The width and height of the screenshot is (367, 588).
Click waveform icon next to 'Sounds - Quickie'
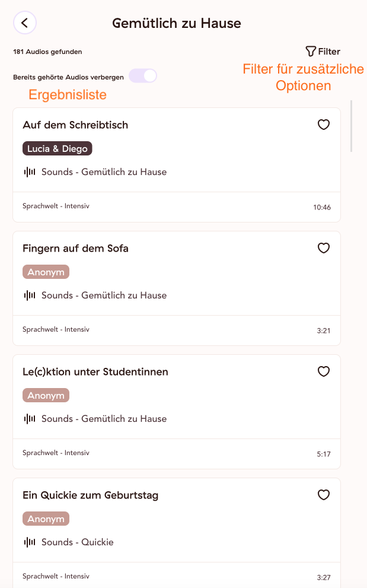(30, 542)
